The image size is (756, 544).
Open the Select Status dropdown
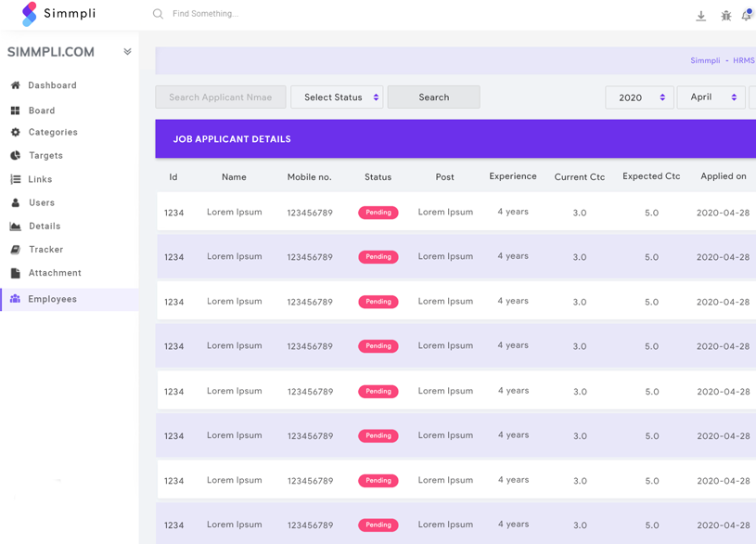337,97
